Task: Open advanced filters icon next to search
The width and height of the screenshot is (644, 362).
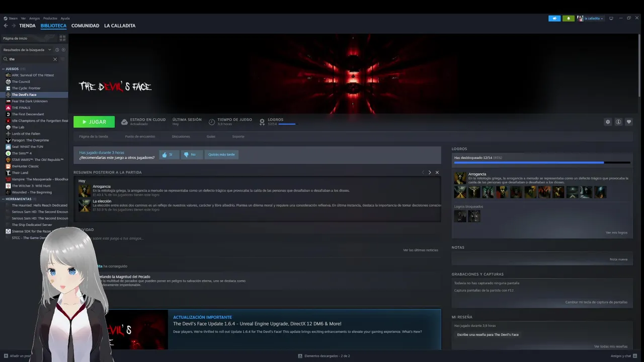Action: coord(63,59)
